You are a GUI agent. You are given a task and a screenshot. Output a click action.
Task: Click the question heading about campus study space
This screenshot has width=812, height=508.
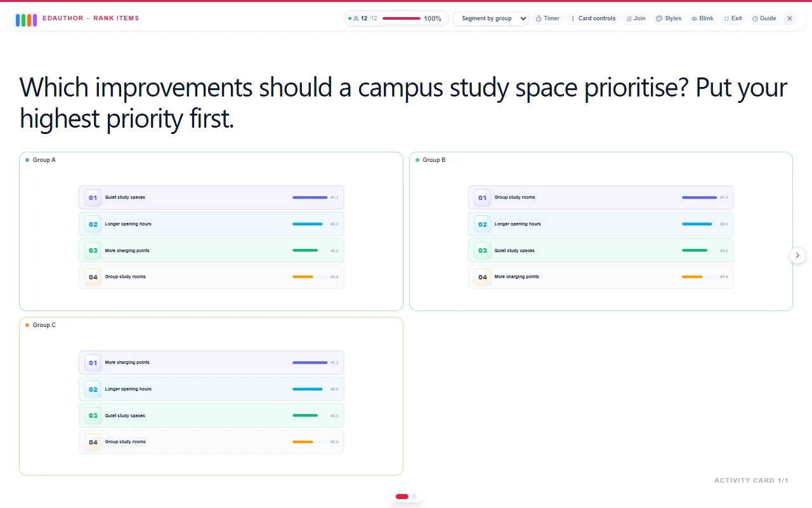click(x=403, y=103)
